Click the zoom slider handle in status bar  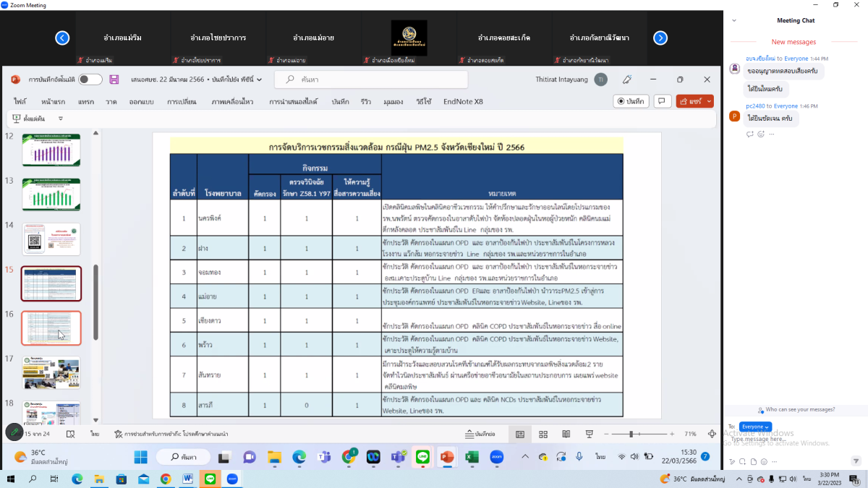(631, 434)
